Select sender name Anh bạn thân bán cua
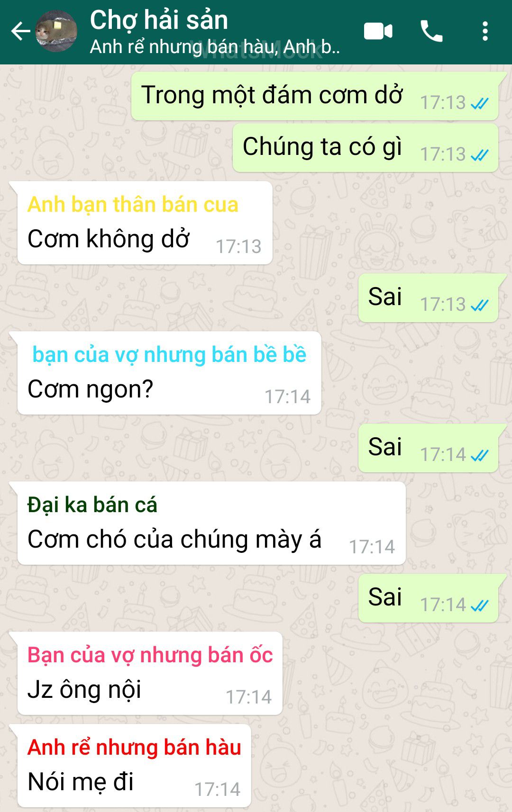 [x=133, y=205]
